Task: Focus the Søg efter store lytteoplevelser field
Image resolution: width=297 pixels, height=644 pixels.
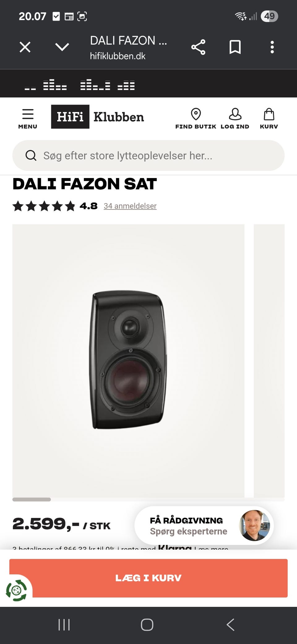Action: (148, 155)
